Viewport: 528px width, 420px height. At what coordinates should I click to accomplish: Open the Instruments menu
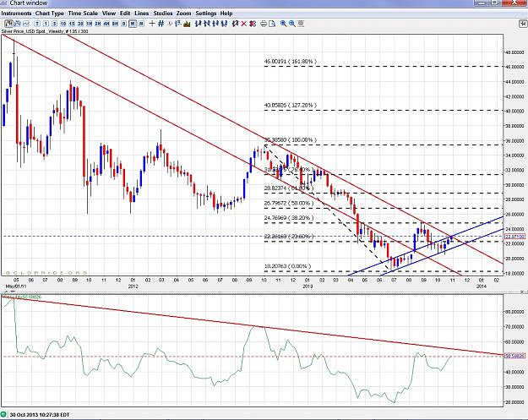click(16, 14)
